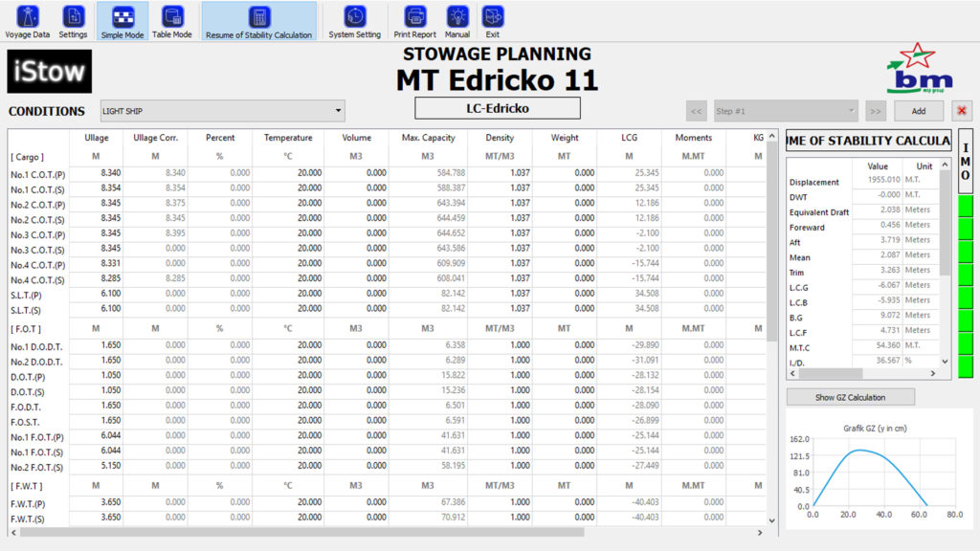The height and width of the screenshot is (551, 980).
Task: Click the ullage value for F.W.T.(P)
Action: pyautogui.click(x=97, y=501)
